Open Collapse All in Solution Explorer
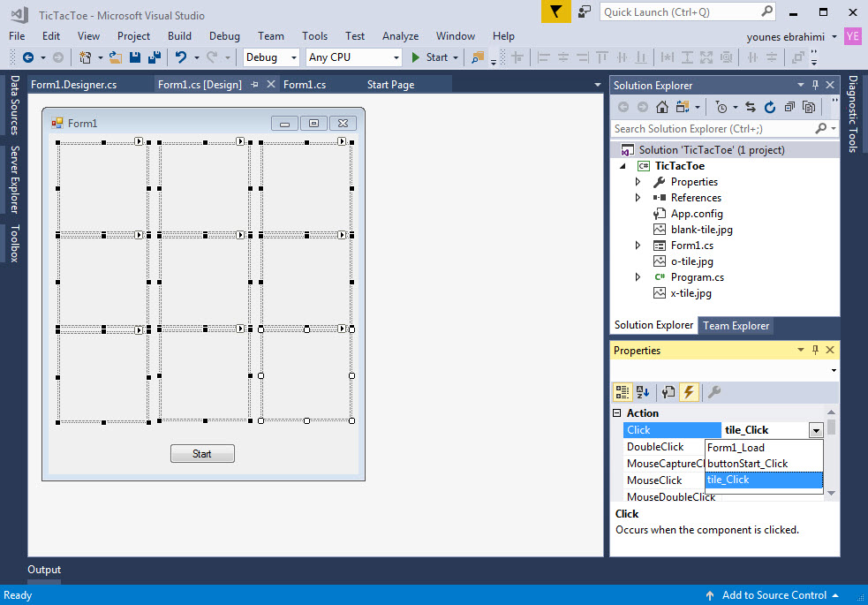868x605 pixels. (790, 107)
